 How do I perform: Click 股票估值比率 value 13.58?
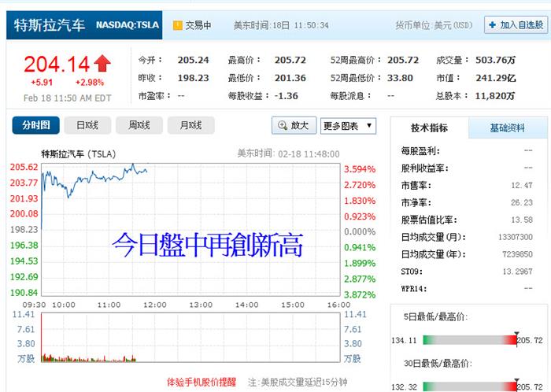(522, 220)
